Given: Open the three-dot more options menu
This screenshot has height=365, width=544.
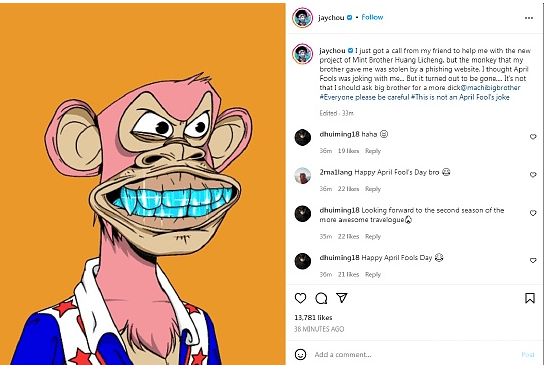Looking at the screenshot, I should (529, 18).
